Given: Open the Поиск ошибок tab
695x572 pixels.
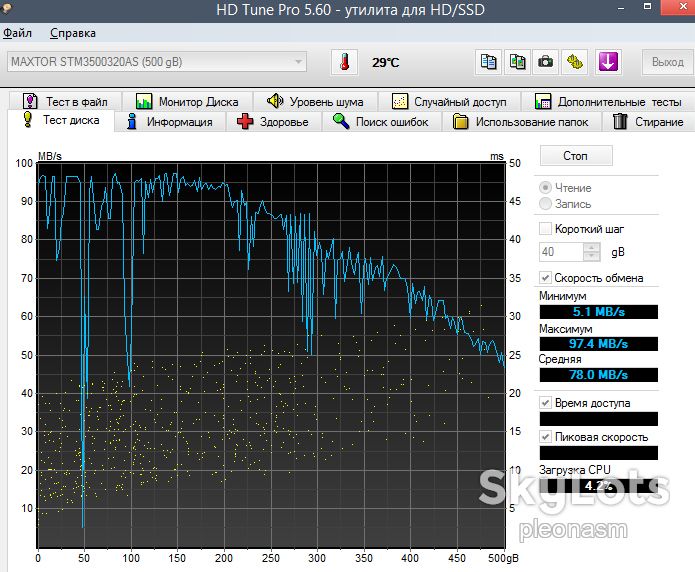Looking at the screenshot, I should pos(382,121).
